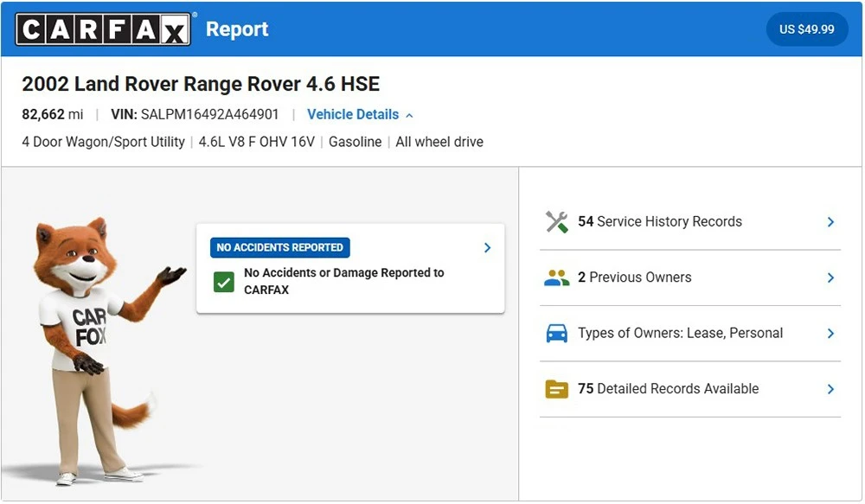
Task: Click the Report header text
Action: (237, 29)
